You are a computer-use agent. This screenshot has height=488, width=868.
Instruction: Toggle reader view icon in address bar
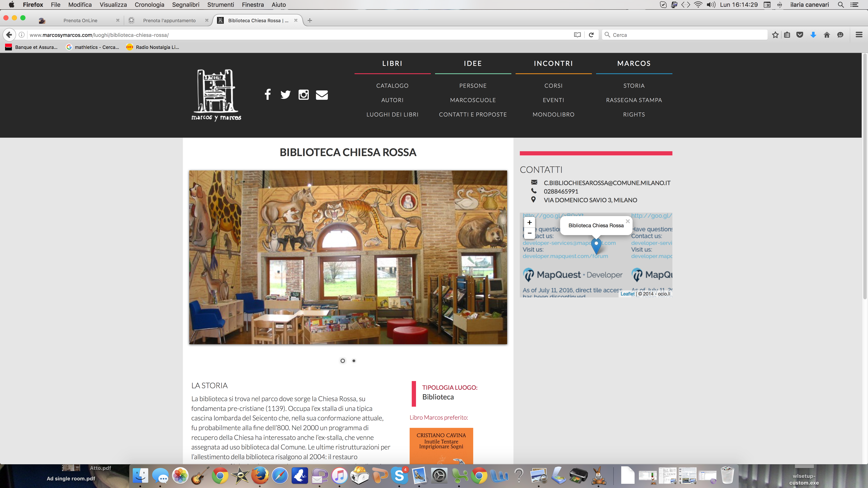tap(577, 35)
